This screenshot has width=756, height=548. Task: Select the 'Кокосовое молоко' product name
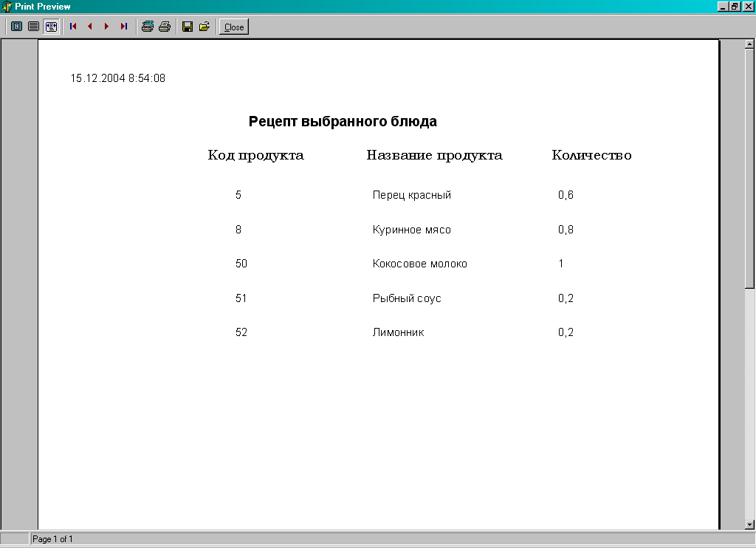420,264
